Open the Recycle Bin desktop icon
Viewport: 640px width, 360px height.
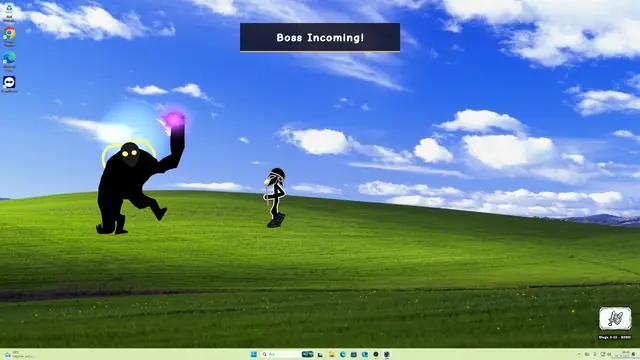pos(9,12)
